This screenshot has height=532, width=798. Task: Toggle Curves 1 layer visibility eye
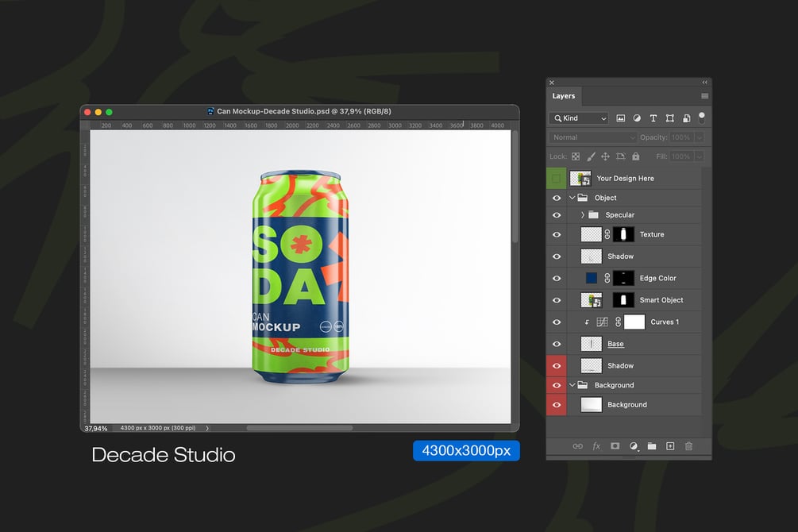coord(557,322)
